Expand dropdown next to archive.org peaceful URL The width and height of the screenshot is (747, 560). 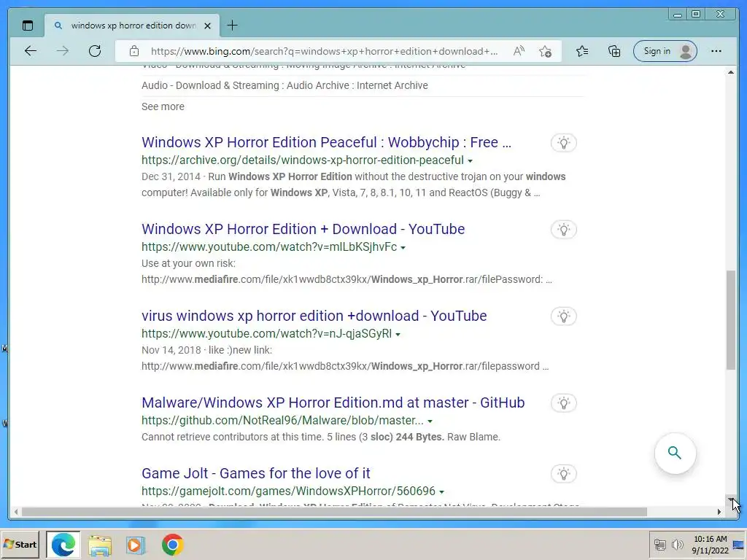471,161
